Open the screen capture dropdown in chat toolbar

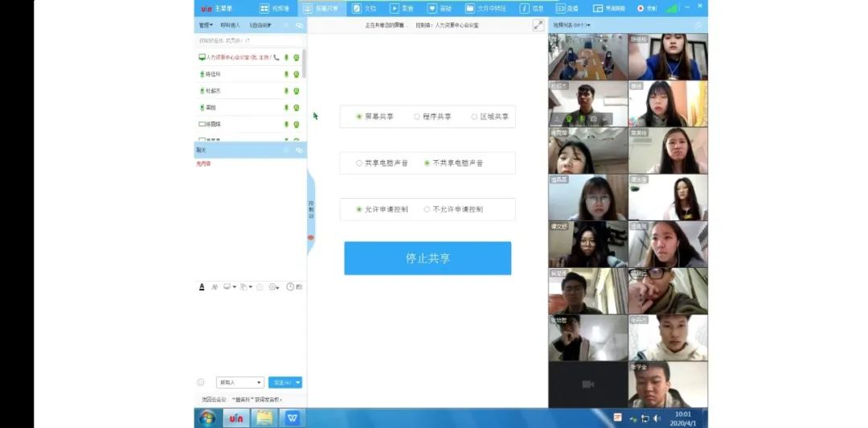[229, 286]
